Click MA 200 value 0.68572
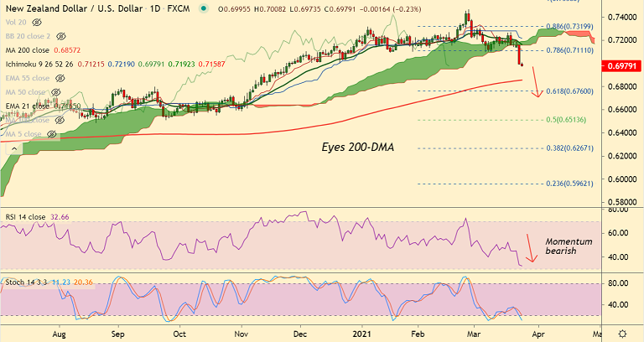 pyautogui.click(x=67, y=50)
